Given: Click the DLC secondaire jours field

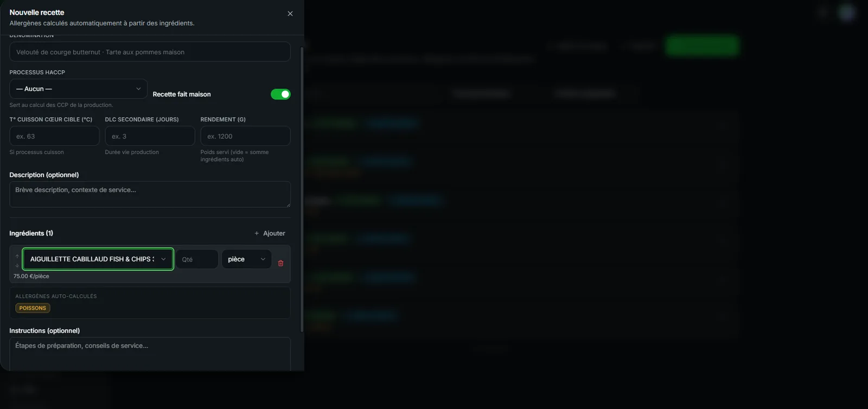Looking at the screenshot, I should 150,136.
